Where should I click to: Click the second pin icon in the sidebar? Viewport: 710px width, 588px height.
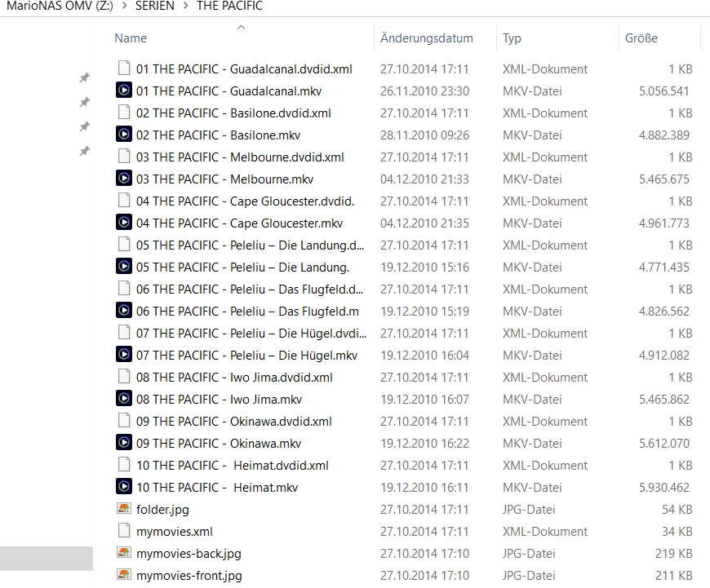coord(84,102)
